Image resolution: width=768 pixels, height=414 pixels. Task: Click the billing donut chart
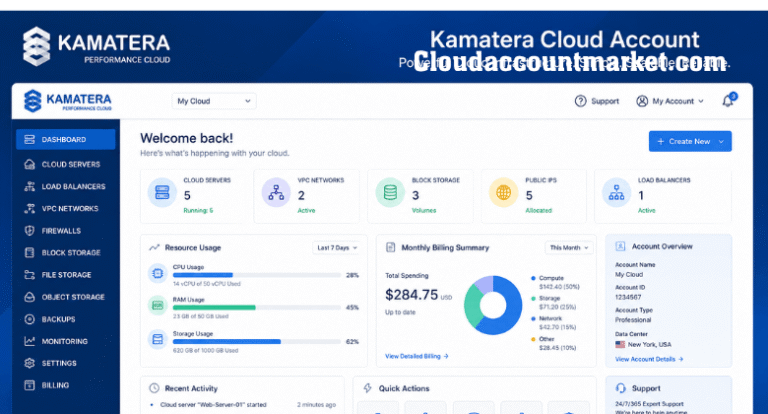coord(493,305)
